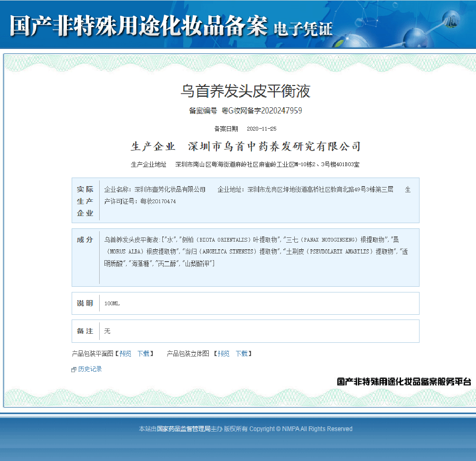Click the 备注 row label
Screen dimensions: 476x461
point(85,331)
